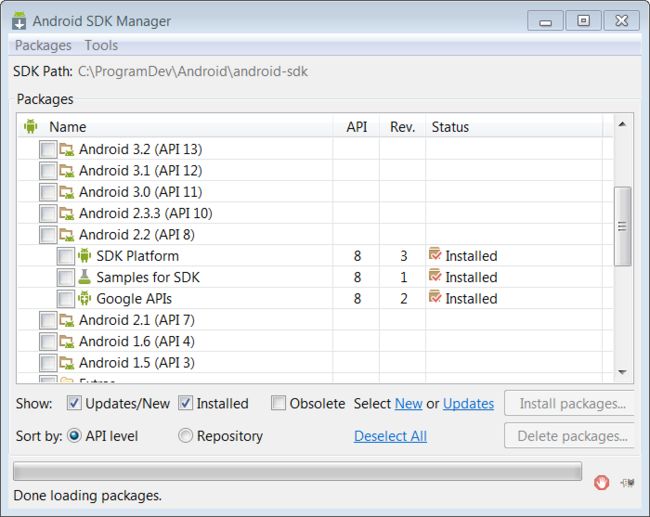Screen dimensions: 650x517
Task: Click the API column header
Action: pyautogui.click(x=357, y=126)
